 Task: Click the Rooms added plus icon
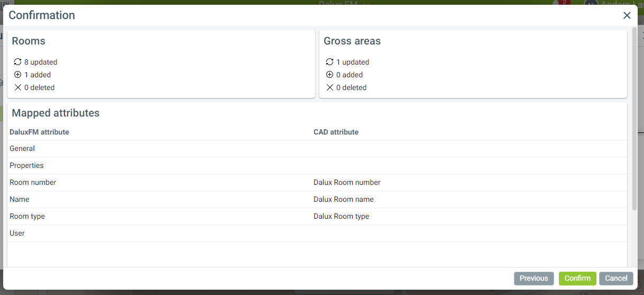coord(17,75)
